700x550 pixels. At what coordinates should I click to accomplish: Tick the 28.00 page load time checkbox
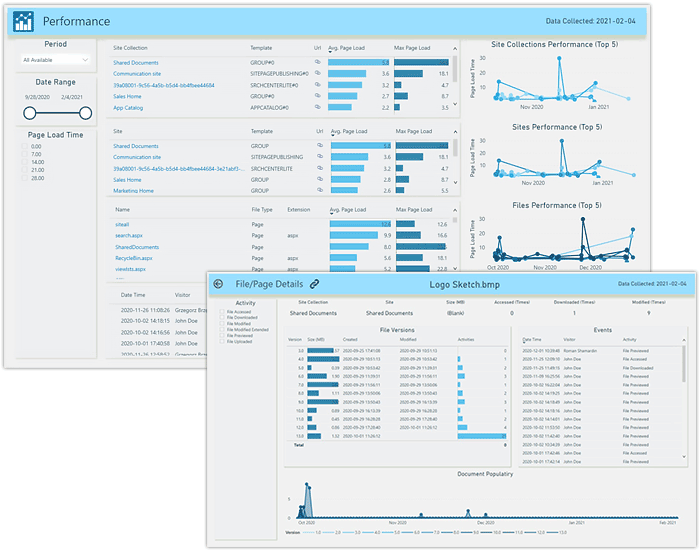coord(25,178)
